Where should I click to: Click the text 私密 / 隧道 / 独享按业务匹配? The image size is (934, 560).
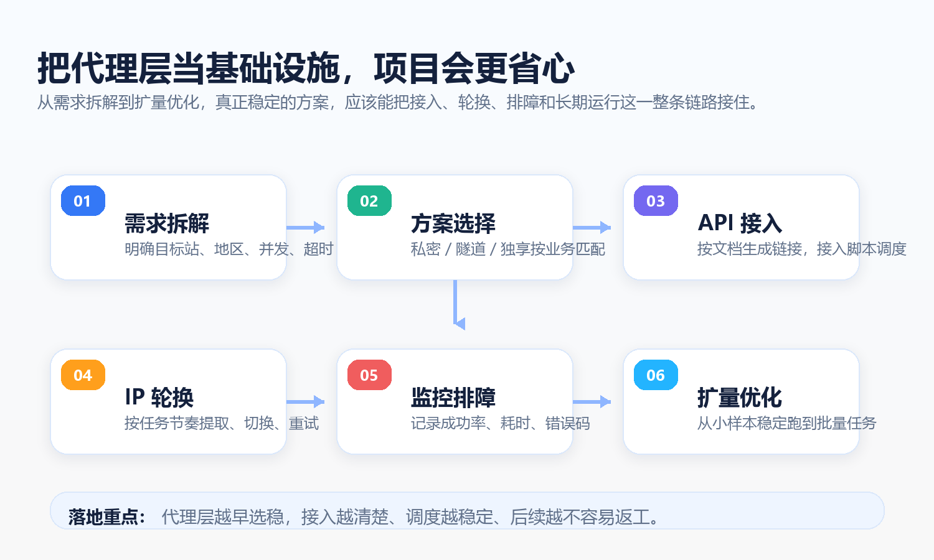(508, 249)
